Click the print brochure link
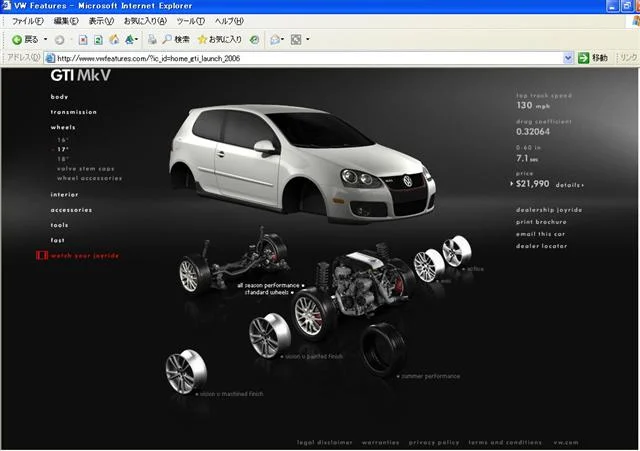Image resolution: width=640 pixels, height=451 pixels. [x=541, y=222]
